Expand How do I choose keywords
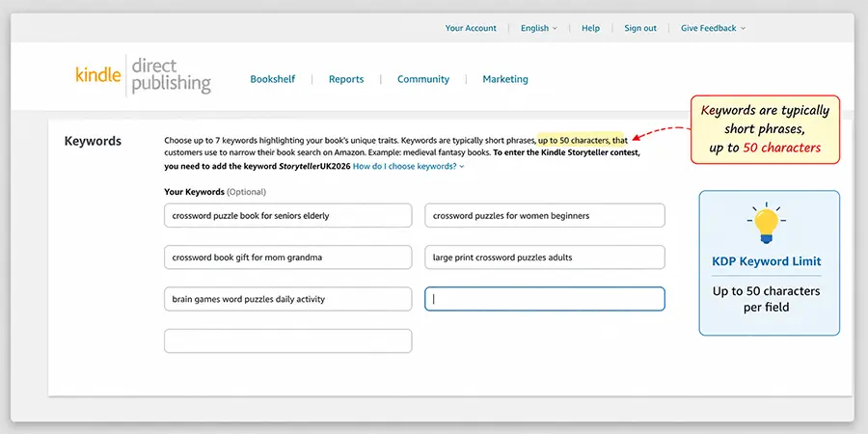The image size is (868, 434). (x=409, y=166)
